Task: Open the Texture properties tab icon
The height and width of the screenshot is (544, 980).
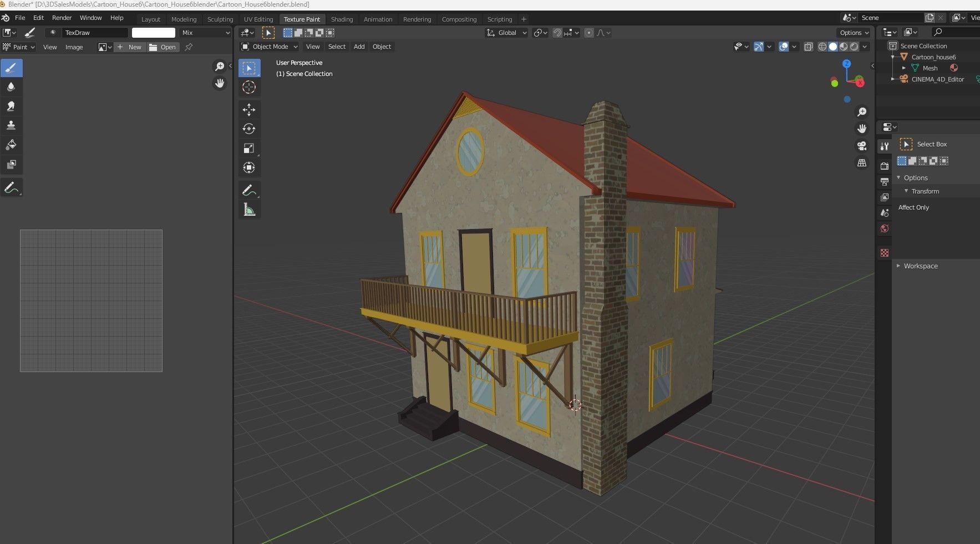Action: coord(885,253)
